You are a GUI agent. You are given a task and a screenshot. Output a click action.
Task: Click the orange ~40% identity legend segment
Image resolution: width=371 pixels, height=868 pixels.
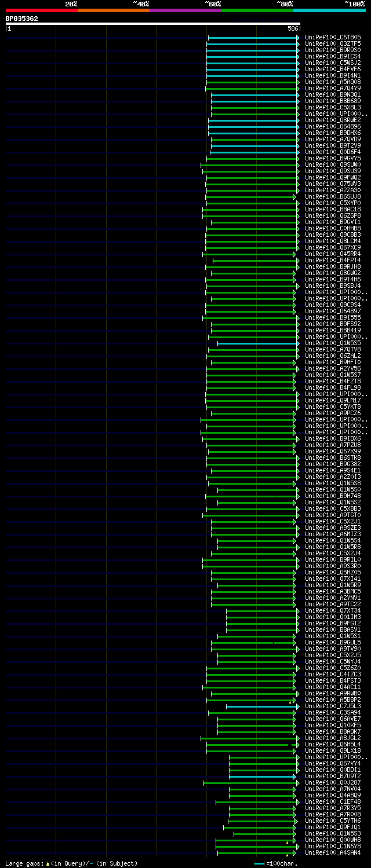coord(114,10)
